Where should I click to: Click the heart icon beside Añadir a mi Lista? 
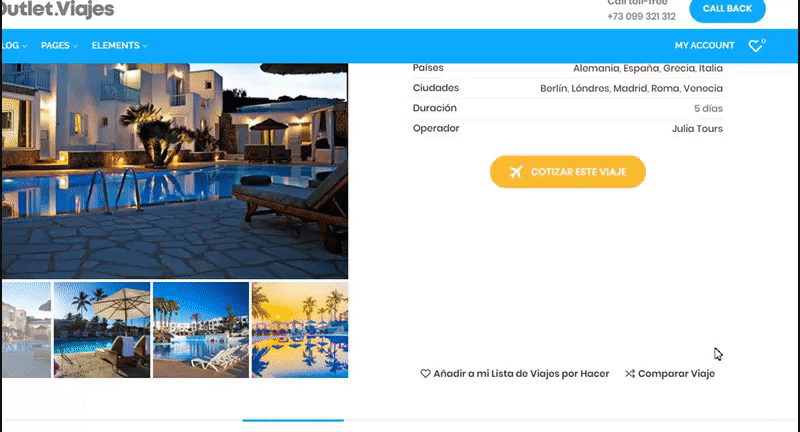pos(425,374)
